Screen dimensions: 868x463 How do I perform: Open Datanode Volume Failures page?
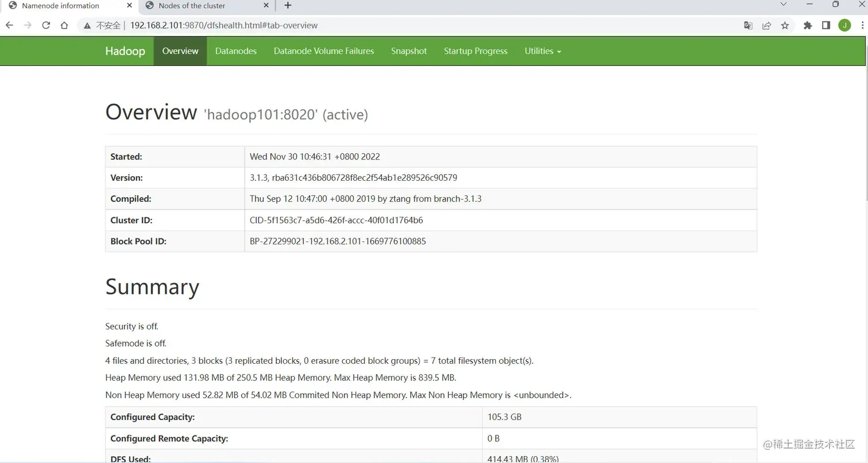point(324,51)
